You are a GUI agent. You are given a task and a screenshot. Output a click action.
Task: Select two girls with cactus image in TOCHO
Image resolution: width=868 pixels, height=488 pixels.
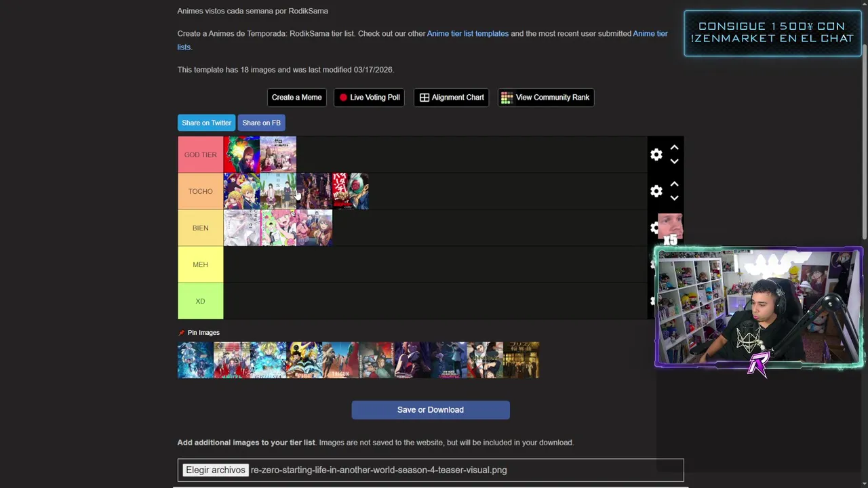(278, 191)
